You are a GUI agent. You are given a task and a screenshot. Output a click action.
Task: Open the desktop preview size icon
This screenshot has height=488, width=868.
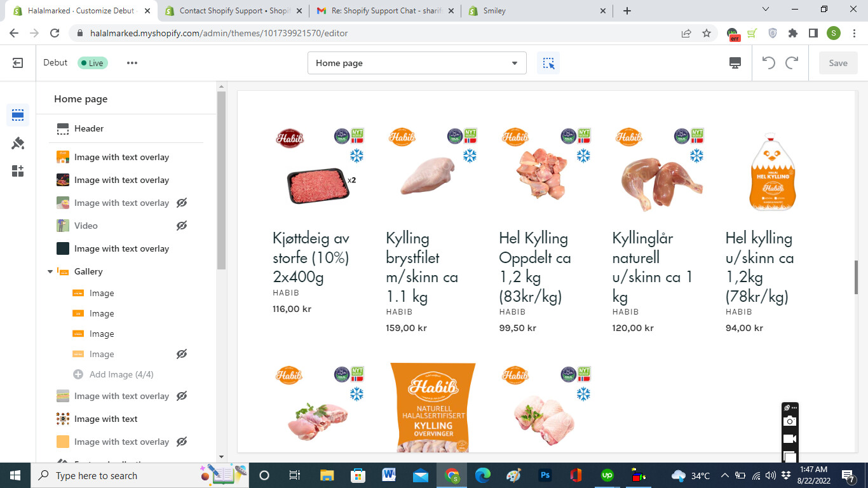(735, 63)
